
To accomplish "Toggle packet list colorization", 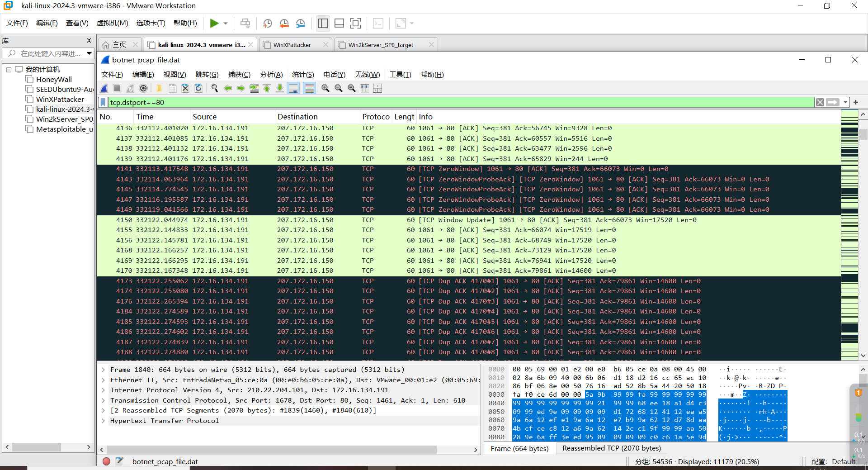I will point(309,88).
